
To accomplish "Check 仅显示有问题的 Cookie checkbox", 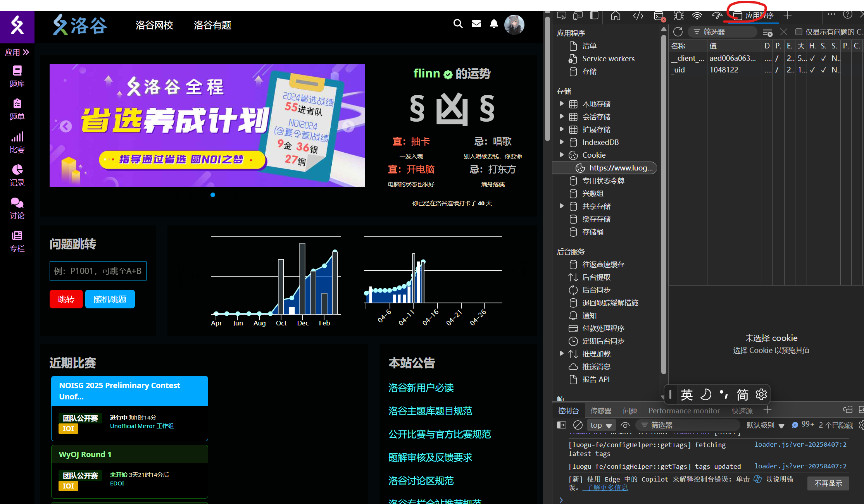I will [x=799, y=32].
